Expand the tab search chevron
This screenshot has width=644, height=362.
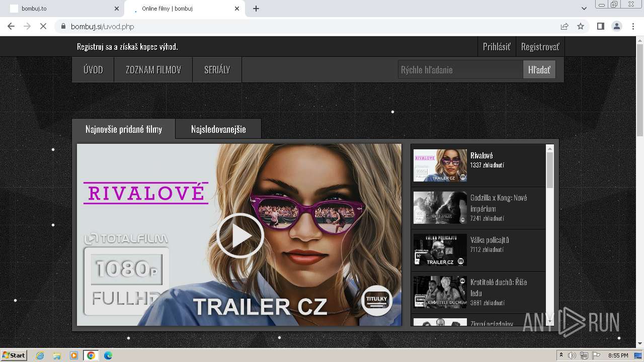click(x=584, y=9)
